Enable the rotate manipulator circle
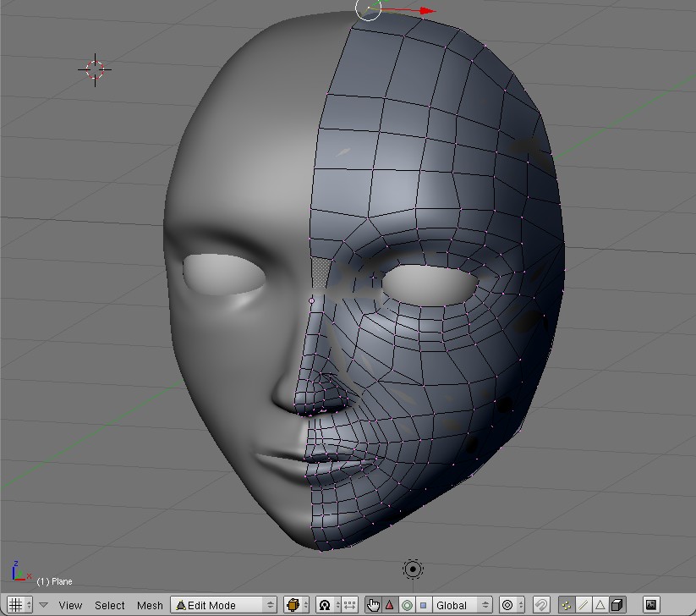This screenshot has height=616, width=696. (x=407, y=605)
